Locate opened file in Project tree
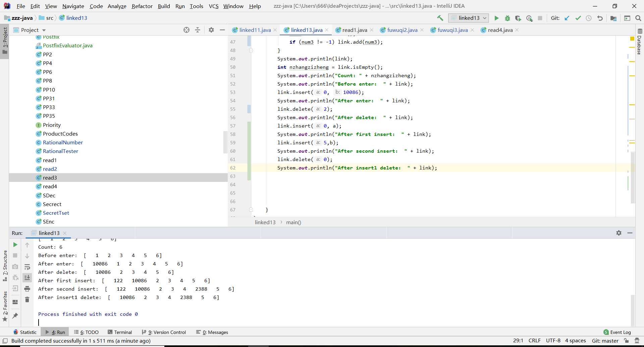The height and width of the screenshot is (347, 644). click(186, 30)
